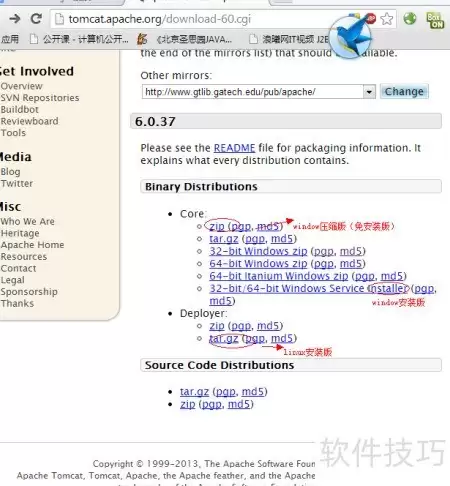
Task: Open the Core zip pgp signature
Action: (241, 227)
